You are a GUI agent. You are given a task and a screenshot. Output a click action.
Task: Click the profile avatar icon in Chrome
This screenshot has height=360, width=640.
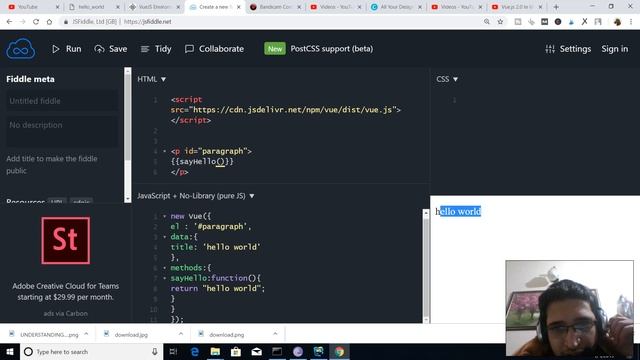click(x=617, y=22)
